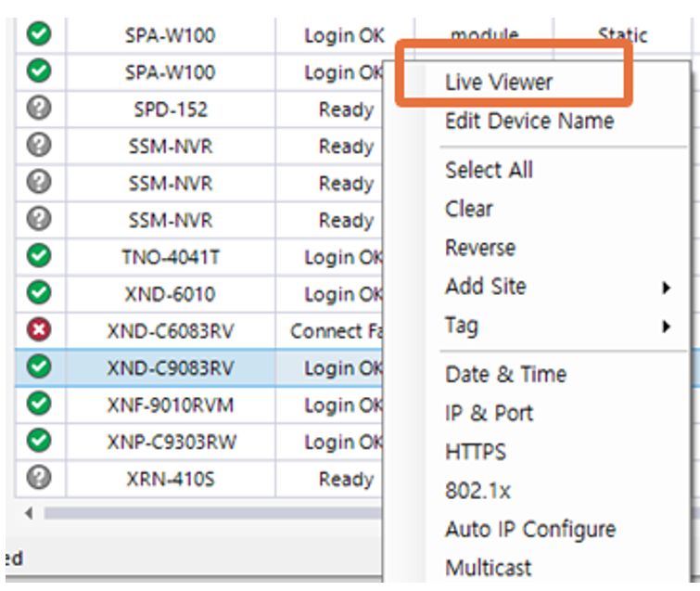Select the XND-C6083RV device name cell
This screenshot has height=591, width=700.
point(170,331)
